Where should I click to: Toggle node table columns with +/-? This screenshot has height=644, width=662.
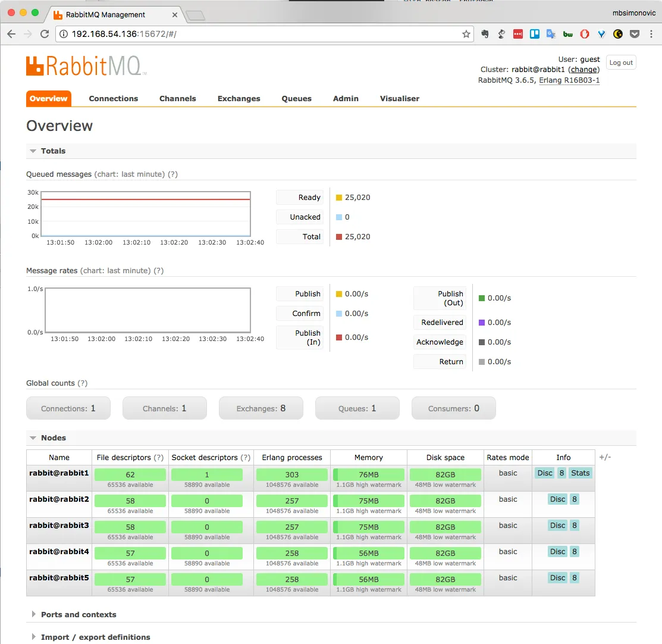pos(605,457)
